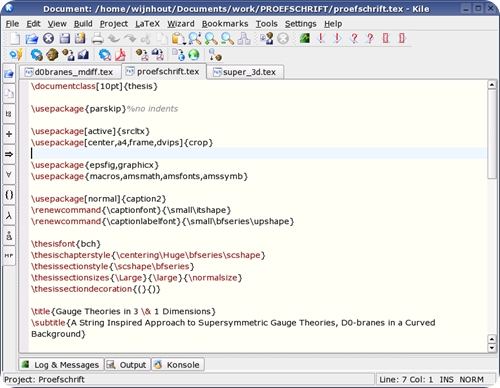This screenshot has height=388, width=500.
Task: Cut selection with the scissors icon
Action: click(x=146, y=39)
